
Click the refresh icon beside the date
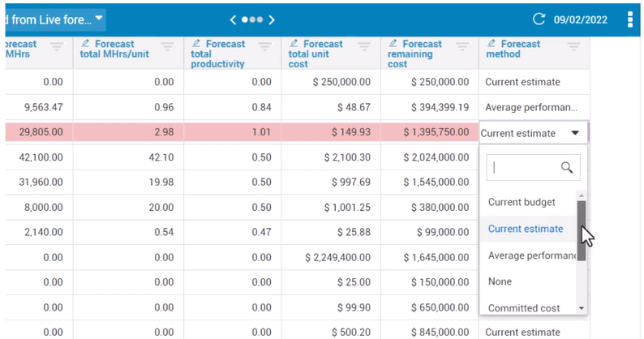(539, 19)
